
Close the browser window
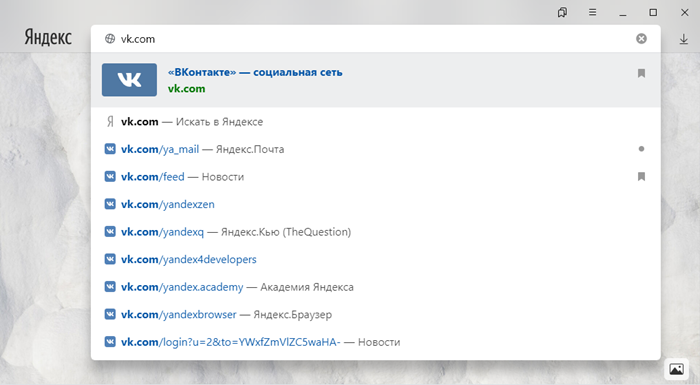tap(684, 13)
